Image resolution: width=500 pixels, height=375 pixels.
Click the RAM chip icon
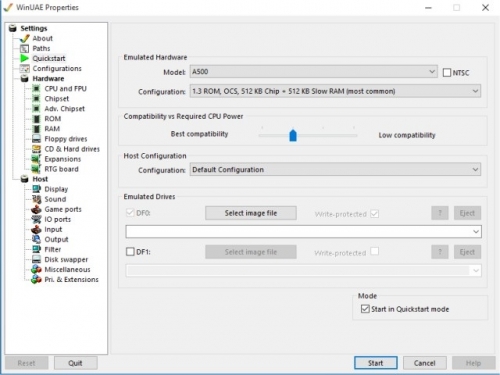coord(37,129)
